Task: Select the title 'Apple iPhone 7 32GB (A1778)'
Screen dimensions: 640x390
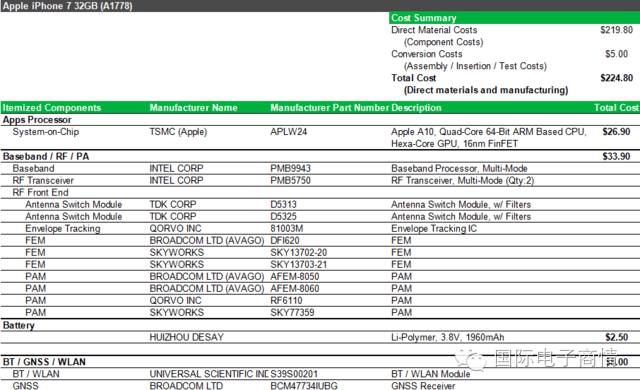Action: [68, 6]
